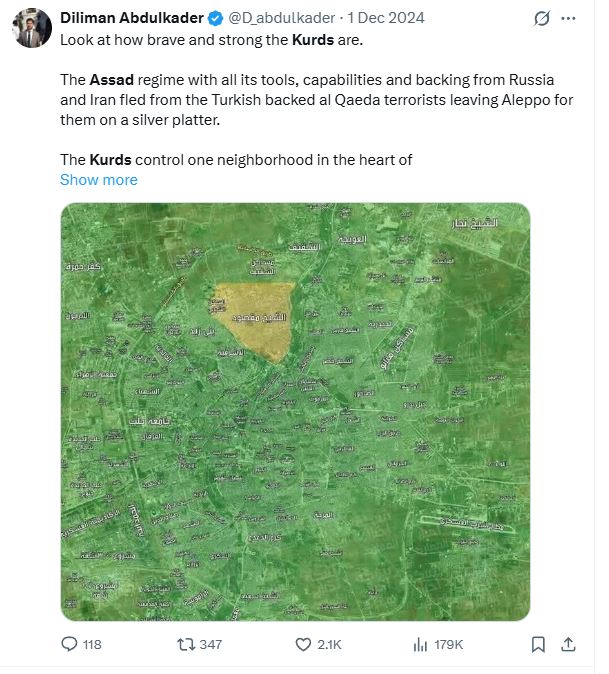Viewport: 609px width, 674px height.
Task: Open view analytics bar chart icon
Action: (420, 644)
